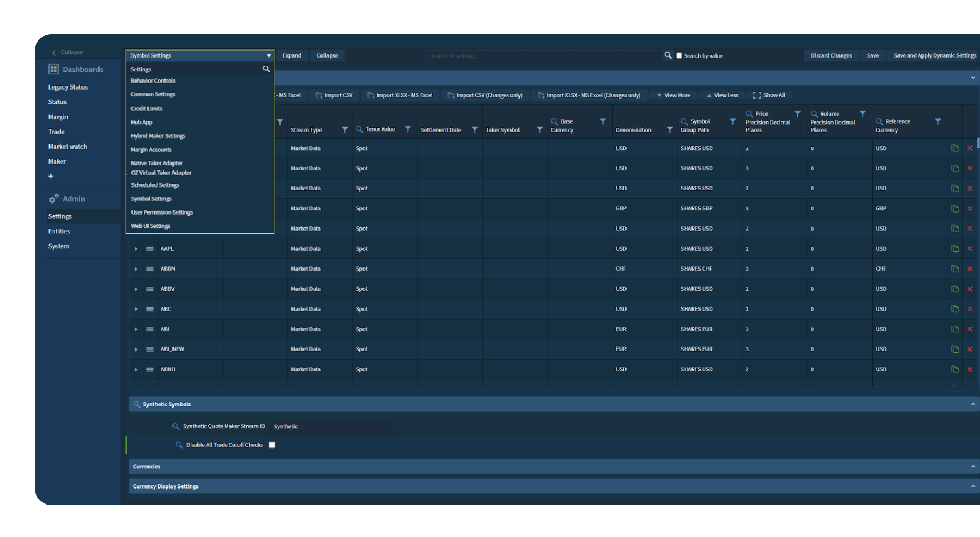Expand the ABI row
980x537 pixels.
136,329
